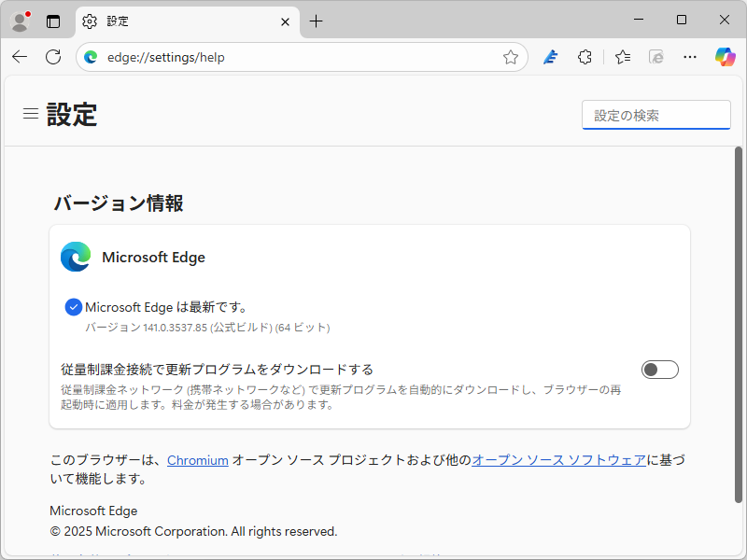
Task: Go back to the previous page
Action: 20,57
